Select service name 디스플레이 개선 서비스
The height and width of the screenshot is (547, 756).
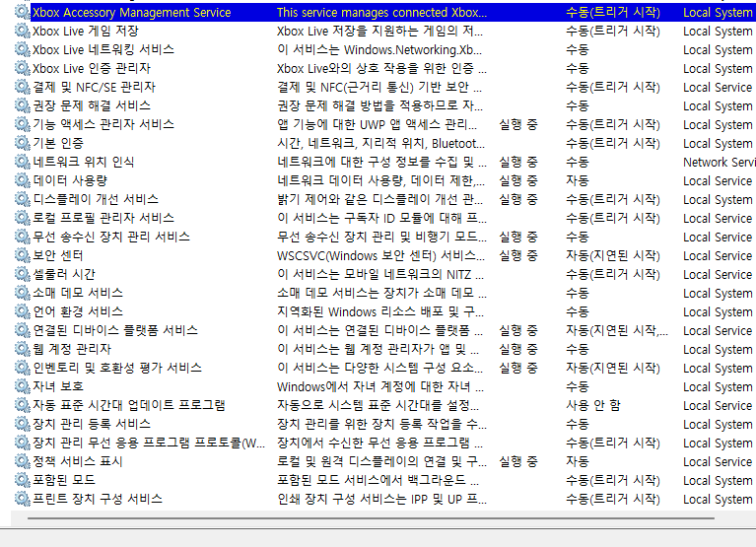(96, 199)
